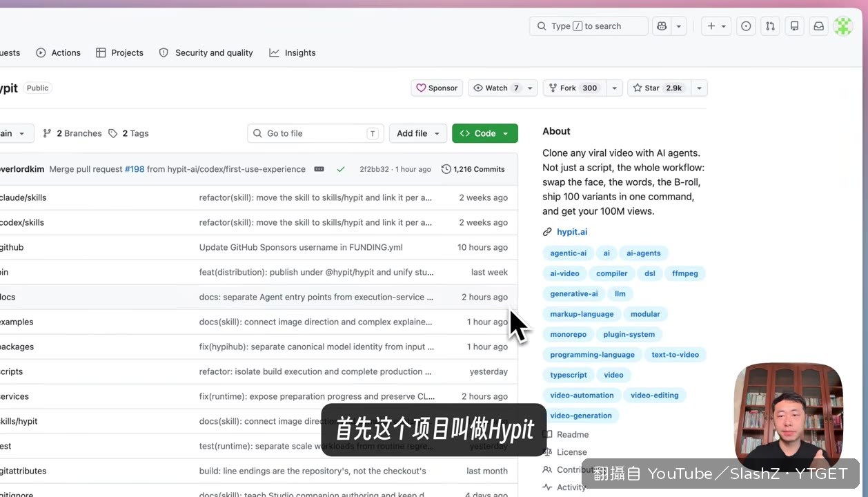Image resolution: width=868 pixels, height=497 pixels.
Task: Open pull requests icon in header
Action: [x=770, y=26]
